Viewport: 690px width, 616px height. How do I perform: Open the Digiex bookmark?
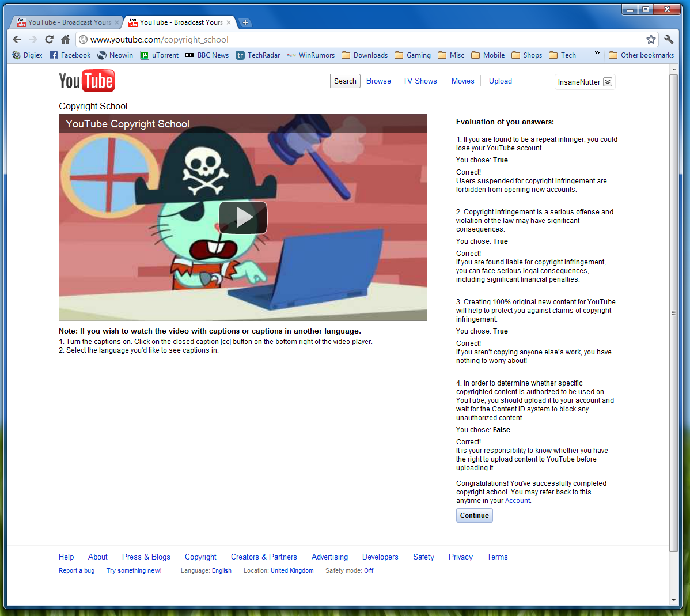[27, 55]
